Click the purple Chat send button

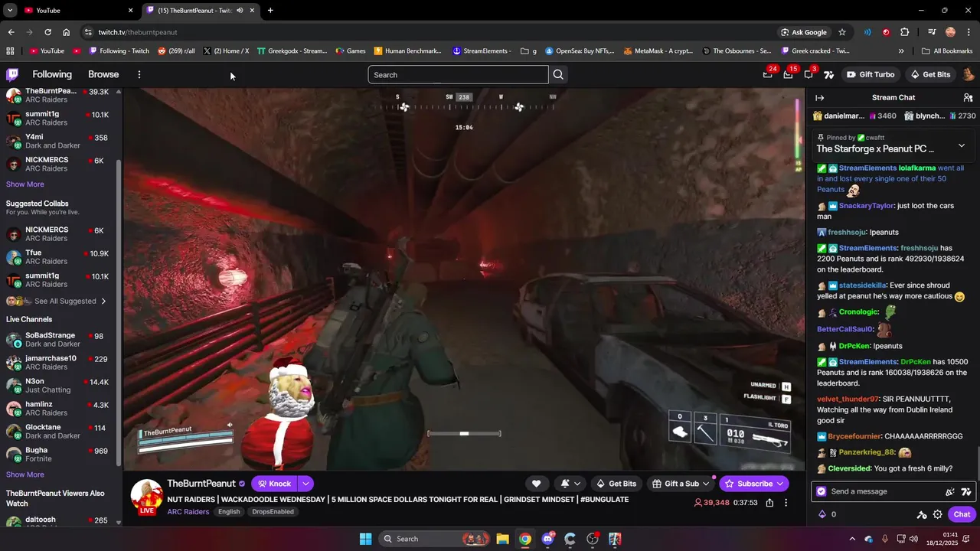pyautogui.click(x=962, y=514)
